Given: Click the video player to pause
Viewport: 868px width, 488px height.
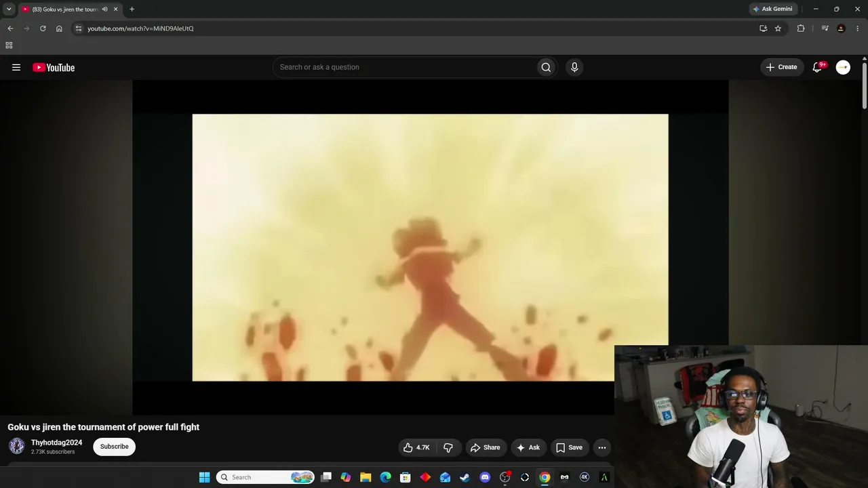Looking at the screenshot, I should click(x=430, y=247).
